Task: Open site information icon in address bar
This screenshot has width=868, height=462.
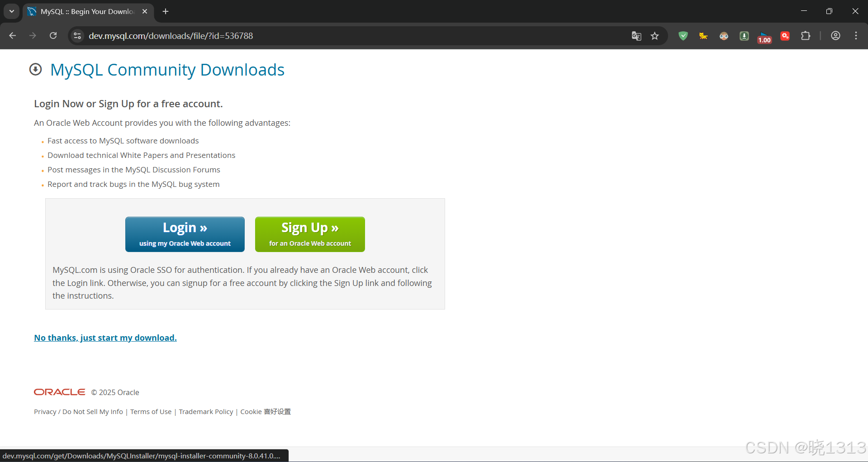Action: (77, 36)
